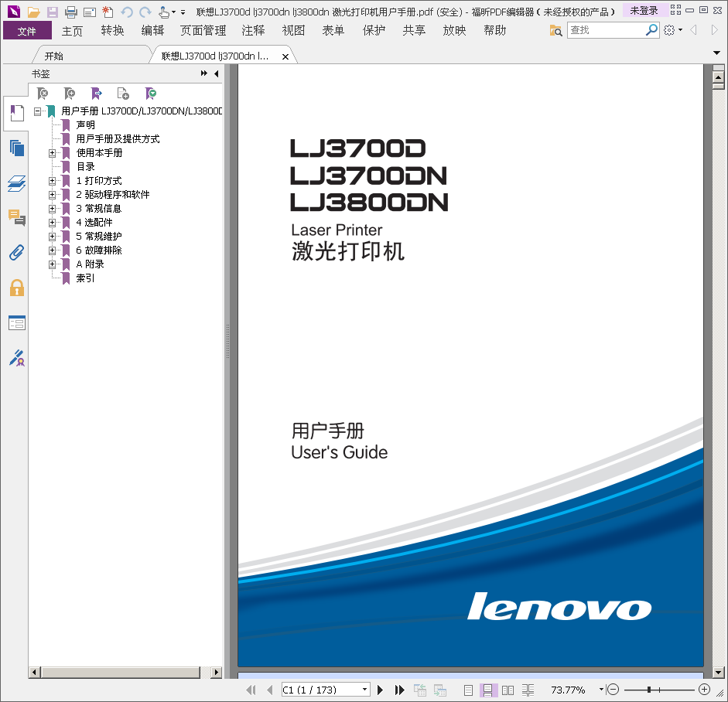Click the bookmark options icon with green arrow
Viewport: 728px width, 702px height.
pyautogui.click(x=150, y=94)
